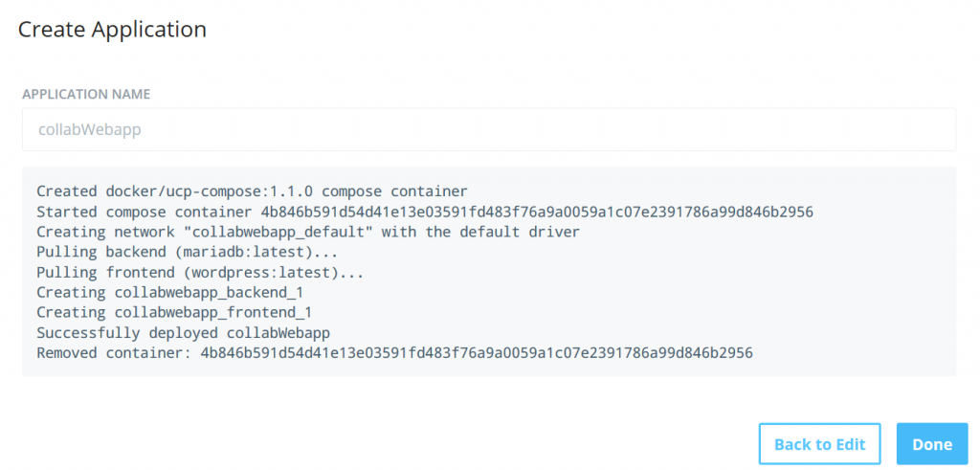Click the APPLICATION NAME label
This screenshot has width=980, height=470.
coord(86,95)
